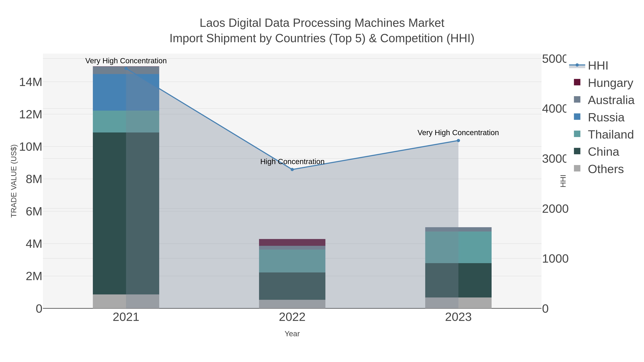Toggle the HHI legend entry
Viewport: 644px width, 362px height.
[x=589, y=66]
